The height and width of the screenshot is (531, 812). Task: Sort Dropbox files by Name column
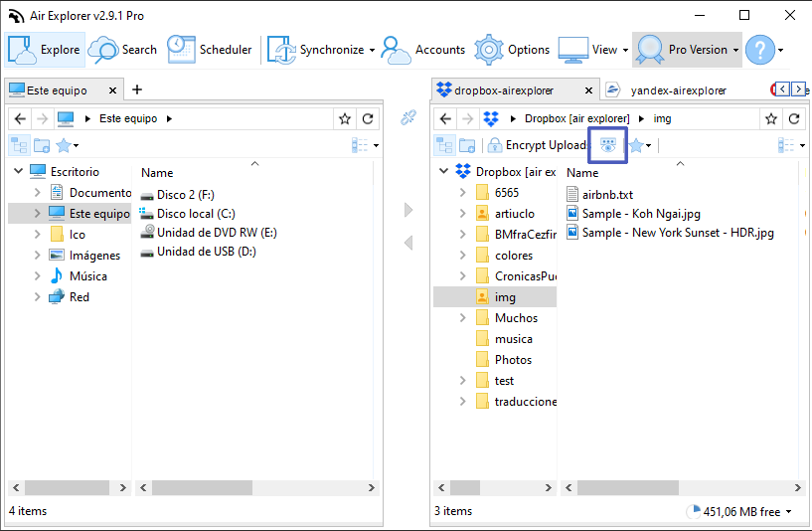(582, 172)
